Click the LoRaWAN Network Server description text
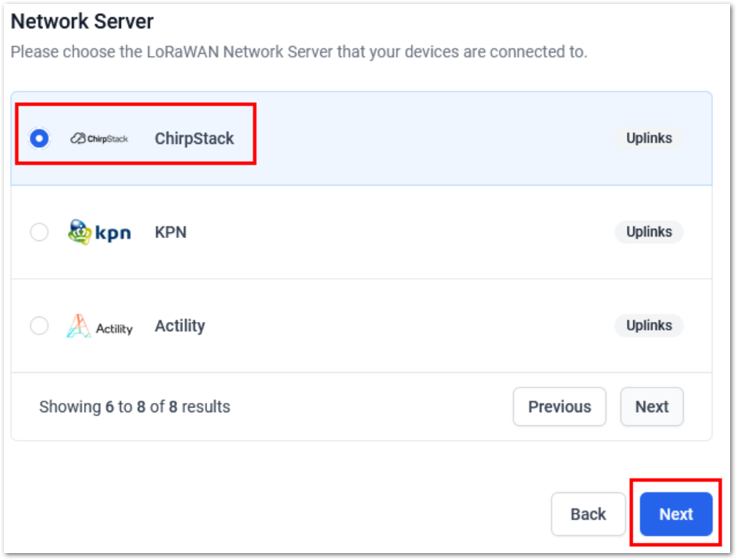 click(298, 52)
